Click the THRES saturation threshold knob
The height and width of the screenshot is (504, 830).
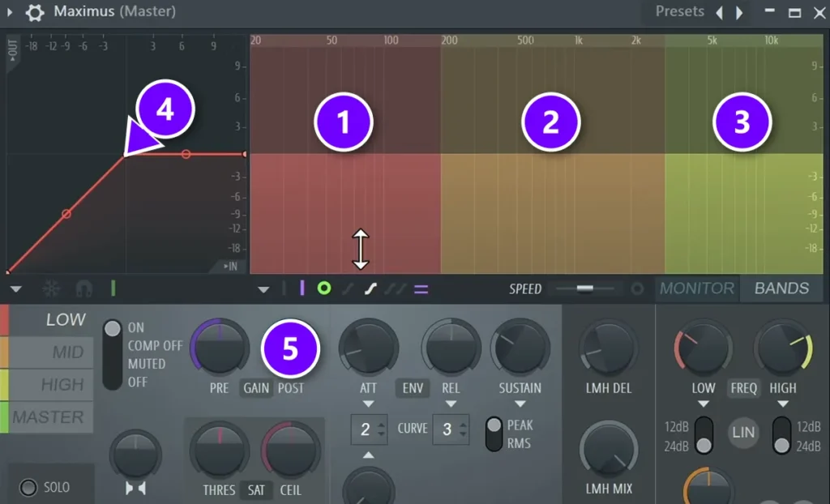219,451
